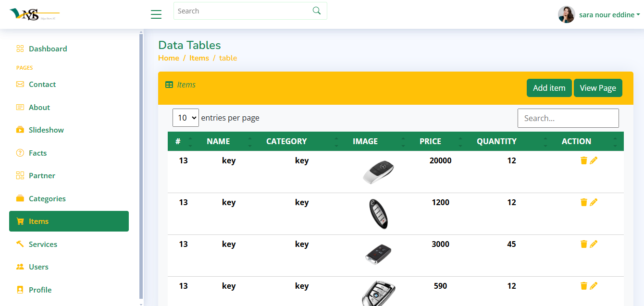Sort table by Price column
Viewport: 644px width, 306px height.
coord(430,141)
